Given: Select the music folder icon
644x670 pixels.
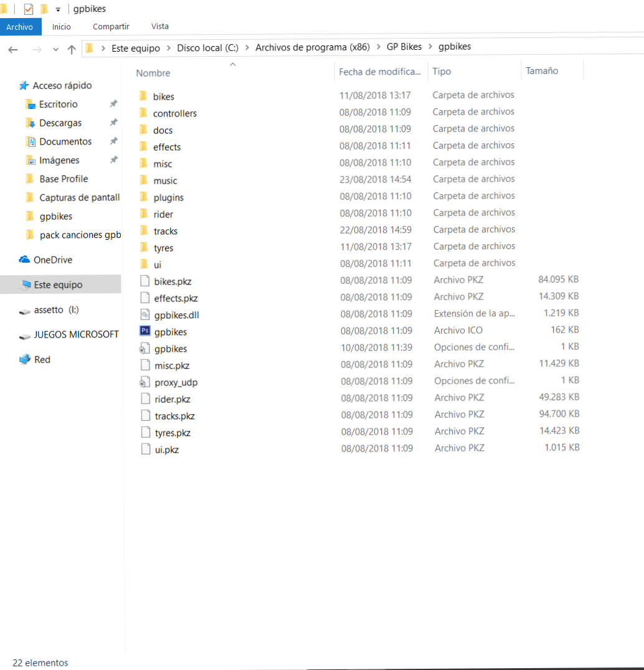Looking at the screenshot, I should 144,180.
